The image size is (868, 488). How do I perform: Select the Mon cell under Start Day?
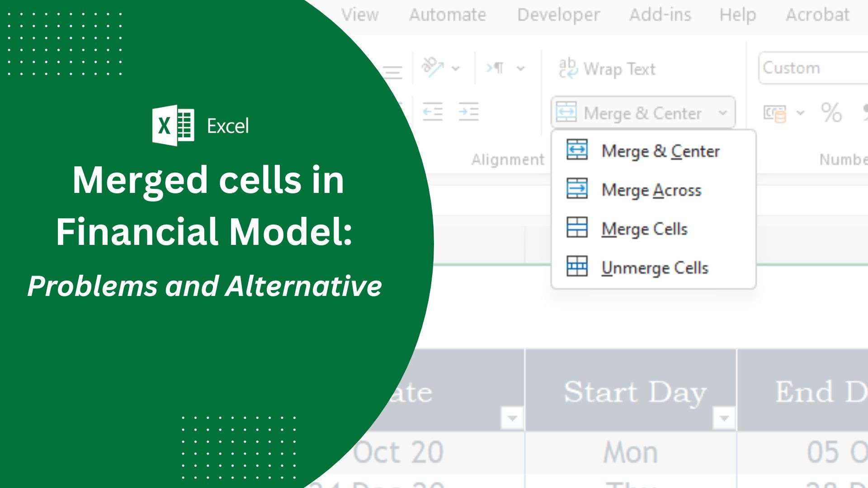point(630,452)
